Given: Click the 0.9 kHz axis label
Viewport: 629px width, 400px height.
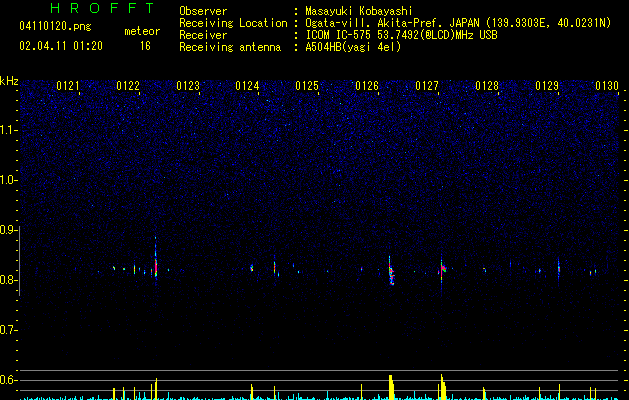Looking at the screenshot, I should [x=8, y=230].
